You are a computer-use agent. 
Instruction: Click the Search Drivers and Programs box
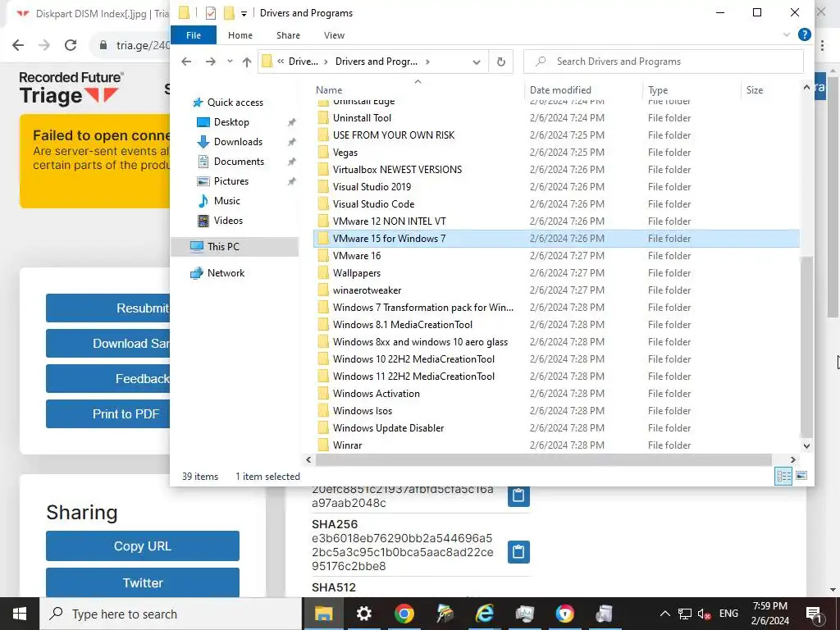tap(663, 62)
